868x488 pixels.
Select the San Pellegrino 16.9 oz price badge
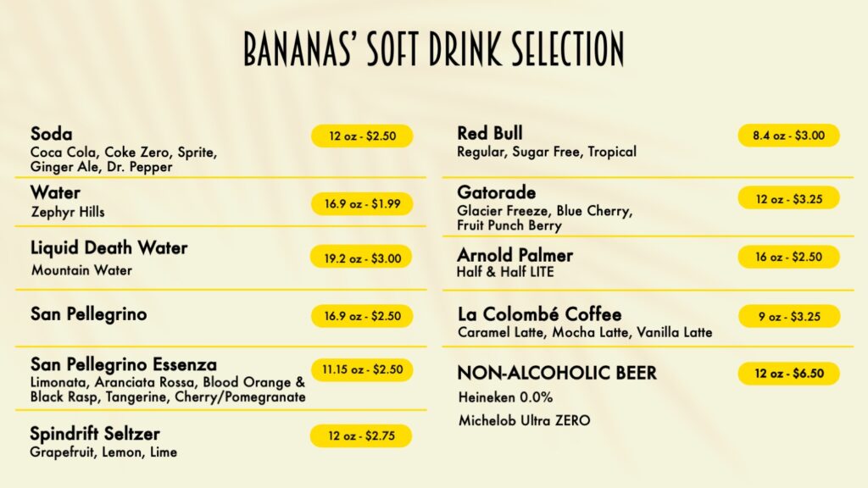[362, 316]
